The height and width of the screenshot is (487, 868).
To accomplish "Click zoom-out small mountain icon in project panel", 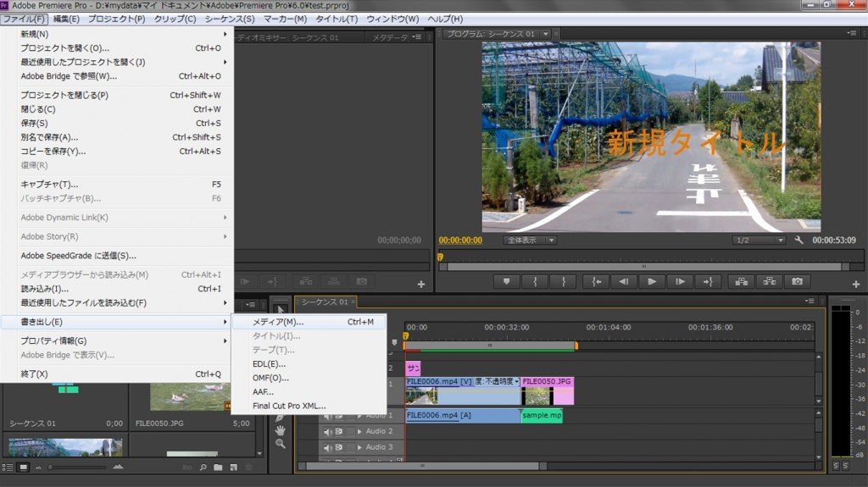I will 39,468.
